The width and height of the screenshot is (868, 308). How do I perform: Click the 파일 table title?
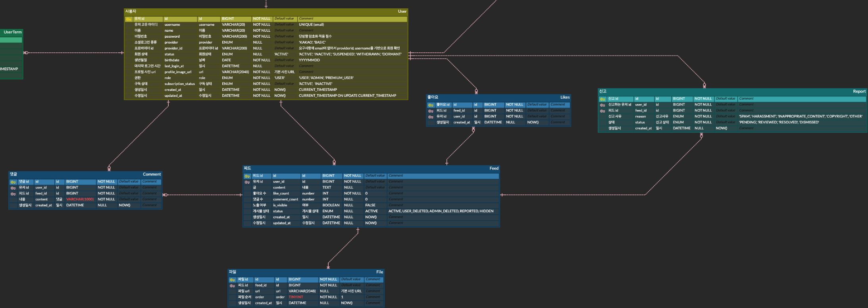click(233, 272)
